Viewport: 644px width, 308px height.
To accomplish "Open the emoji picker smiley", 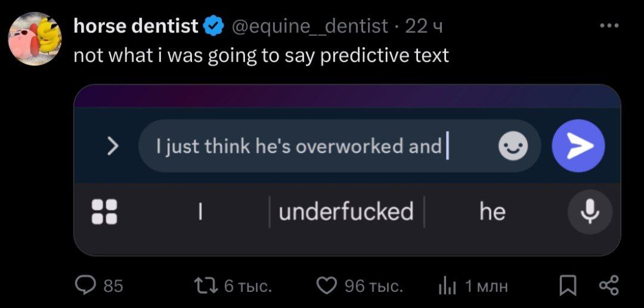I will pos(513,147).
